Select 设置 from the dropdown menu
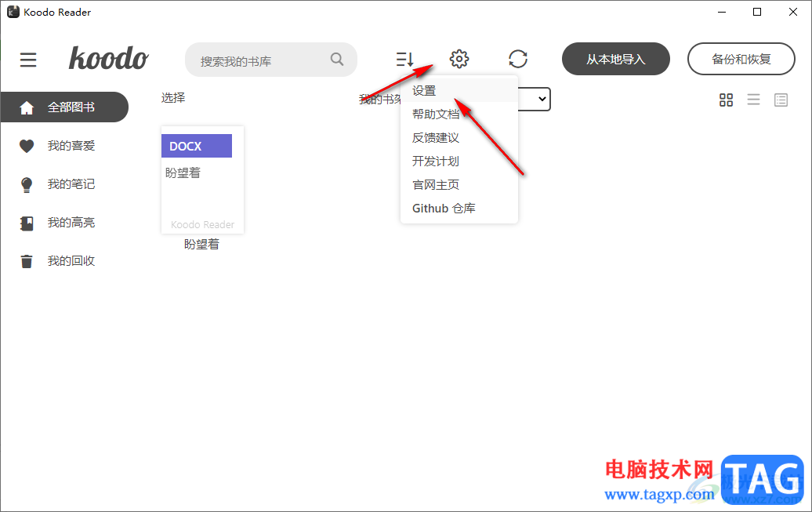 click(459, 91)
